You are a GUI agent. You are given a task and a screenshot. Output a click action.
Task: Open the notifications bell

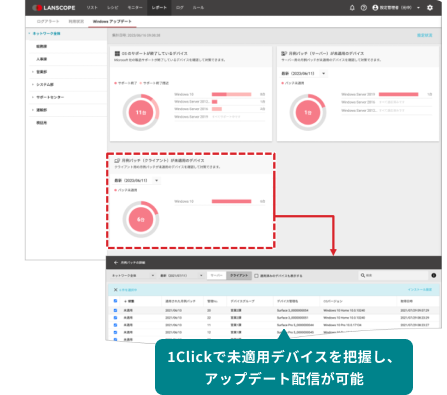point(352,8)
